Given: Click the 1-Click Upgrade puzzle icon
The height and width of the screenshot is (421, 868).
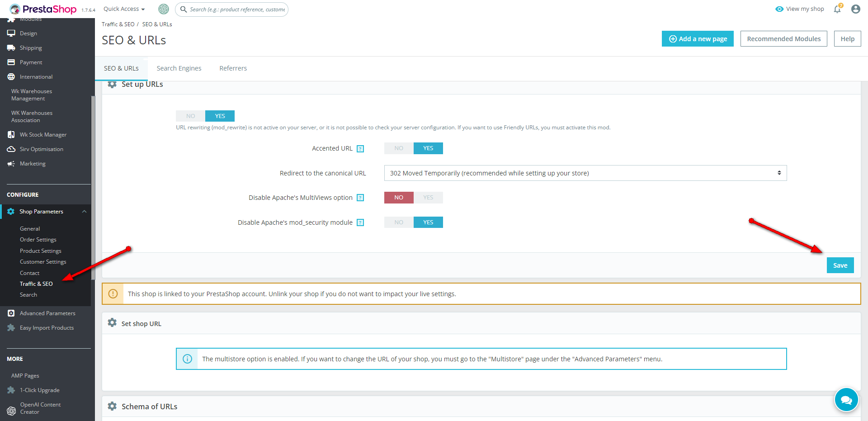Looking at the screenshot, I should pyautogui.click(x=11, y=390).
